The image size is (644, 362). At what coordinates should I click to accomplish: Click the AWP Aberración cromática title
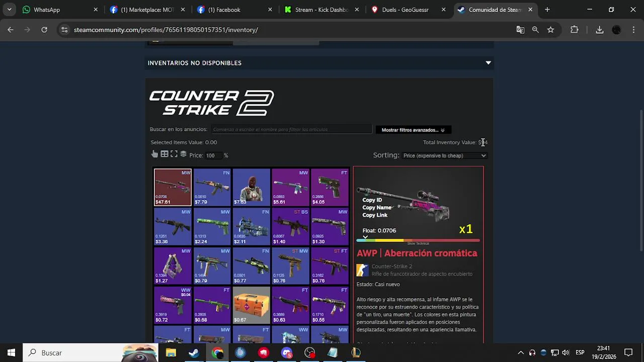pos(417,253)
